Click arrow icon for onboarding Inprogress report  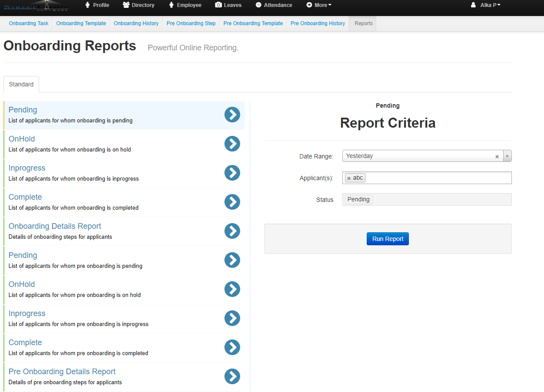point(232,173)
